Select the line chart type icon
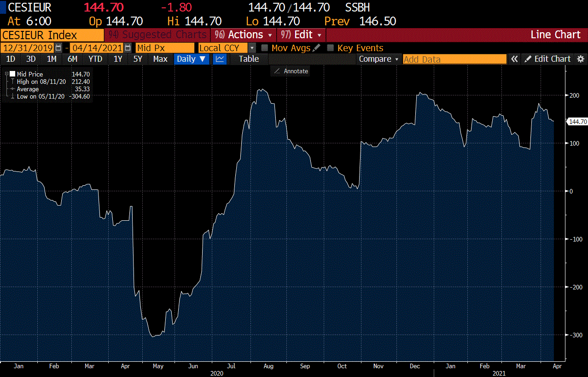 coord(220,59)
